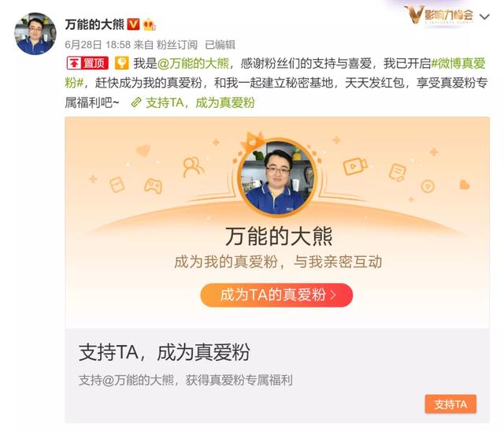Click the lightbulb icon before post text

121,63
